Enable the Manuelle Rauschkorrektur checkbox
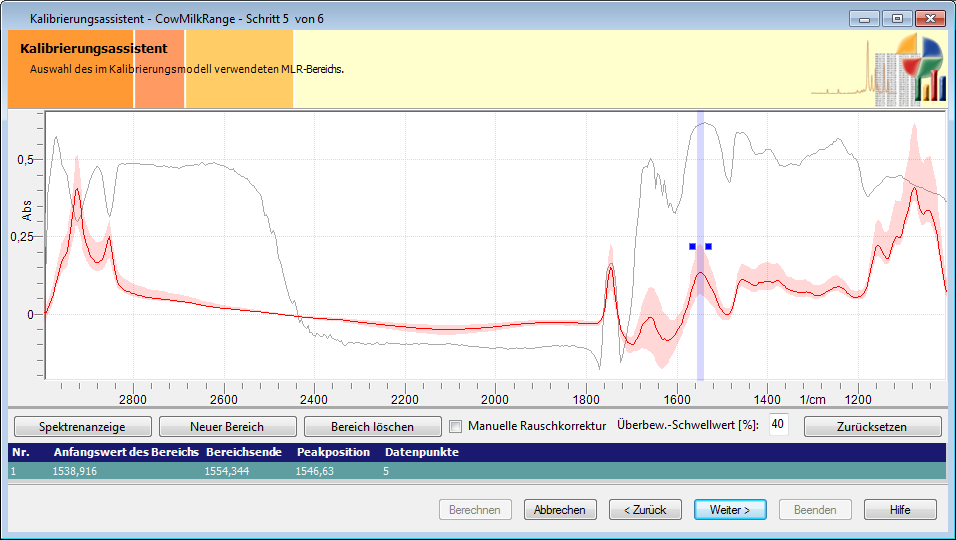 click(456, 426)
